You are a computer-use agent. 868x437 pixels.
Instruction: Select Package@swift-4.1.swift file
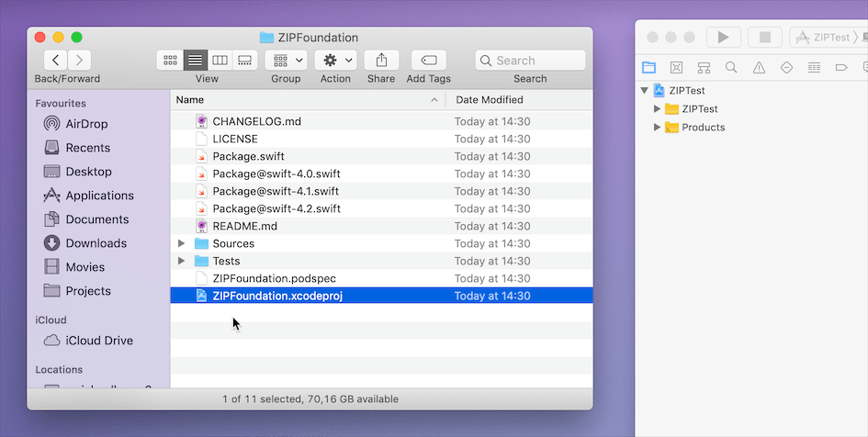(381, 191)
